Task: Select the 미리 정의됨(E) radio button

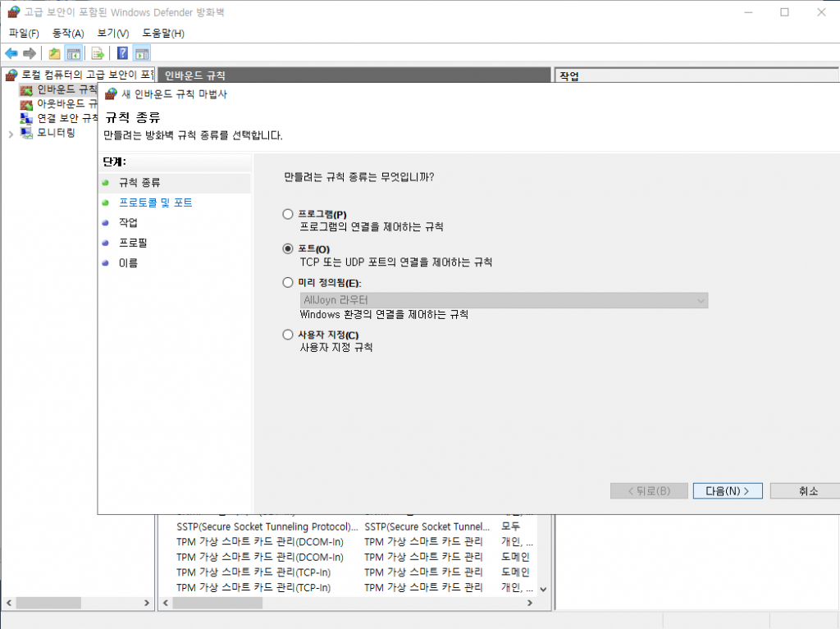Action: click(288, 282)
